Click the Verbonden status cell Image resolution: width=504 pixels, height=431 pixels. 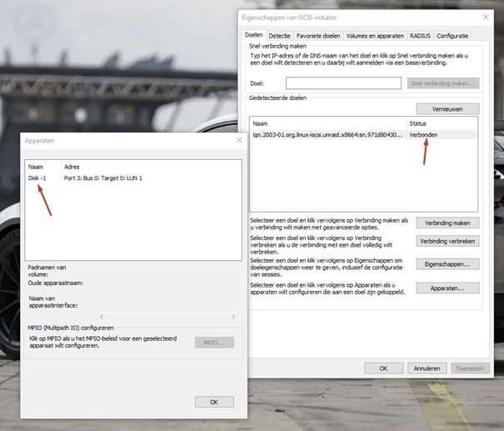(x=423, y=135)
